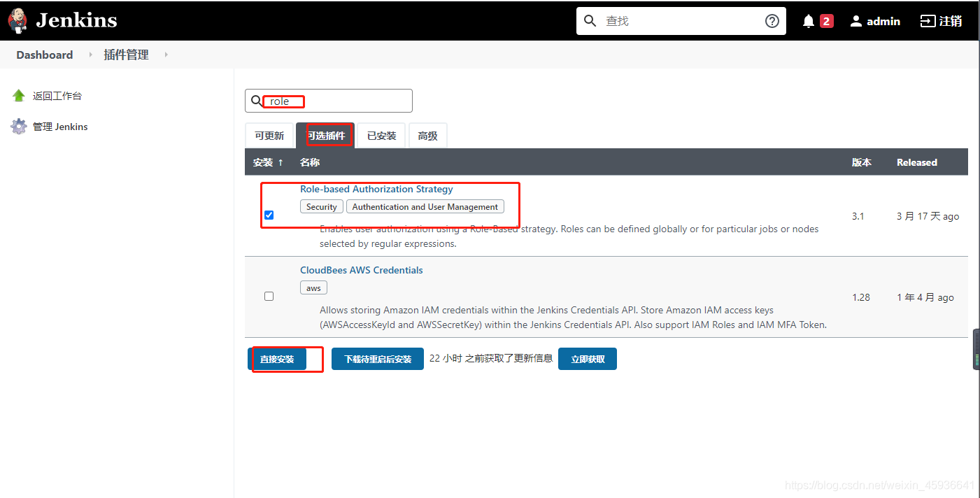This screenshot has width=980, height=498.
Task: Click the 注销 logout icon
Action: [x=928, y=21]
